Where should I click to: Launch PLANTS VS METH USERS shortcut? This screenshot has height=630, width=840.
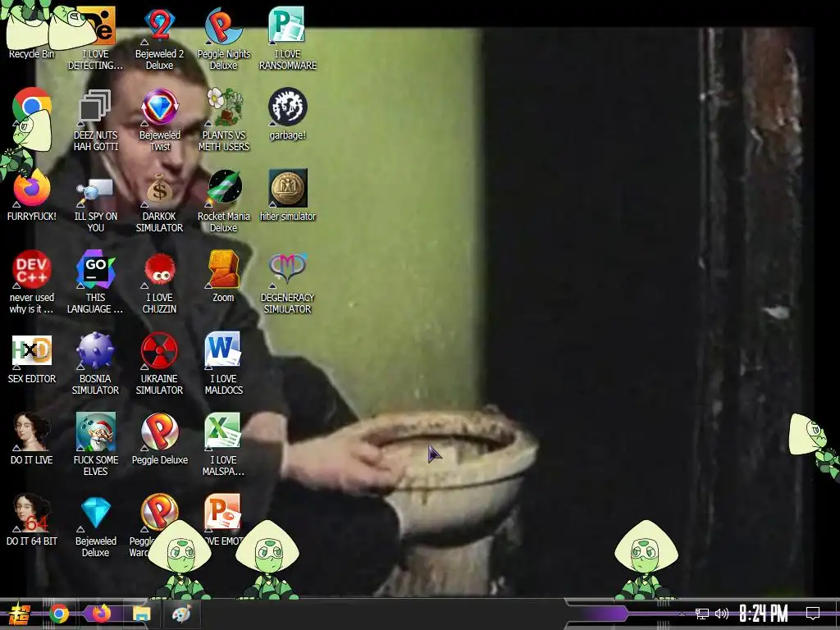coord(223,119)
